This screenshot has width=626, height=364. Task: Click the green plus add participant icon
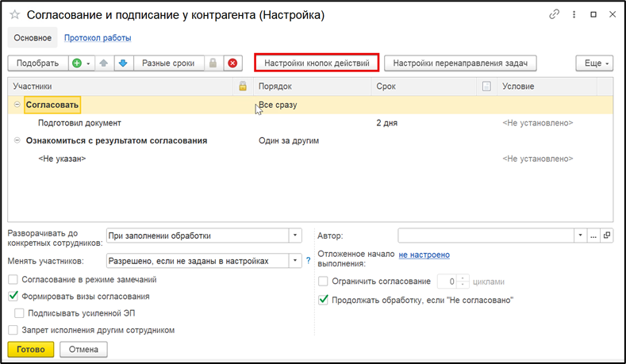pyautogui.click(x=77, y=63)
